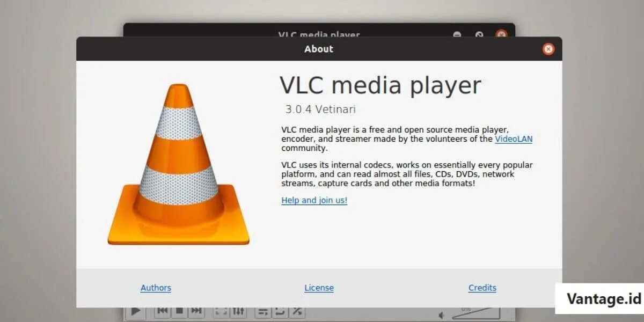Maximize the VLC media player main window
Viewport: 644px width, 322px height.
[x=479, y=35]
